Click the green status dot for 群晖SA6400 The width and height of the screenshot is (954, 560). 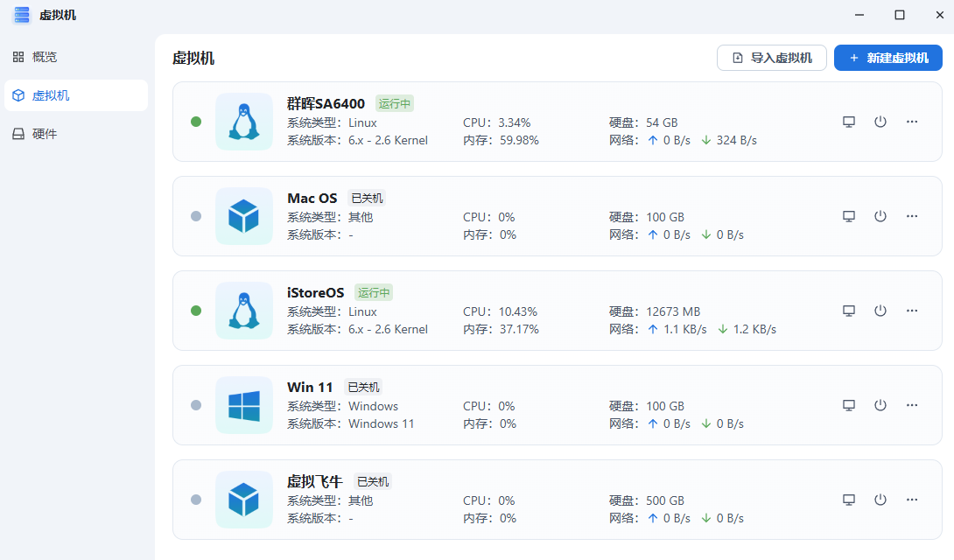tap(196, 122)
